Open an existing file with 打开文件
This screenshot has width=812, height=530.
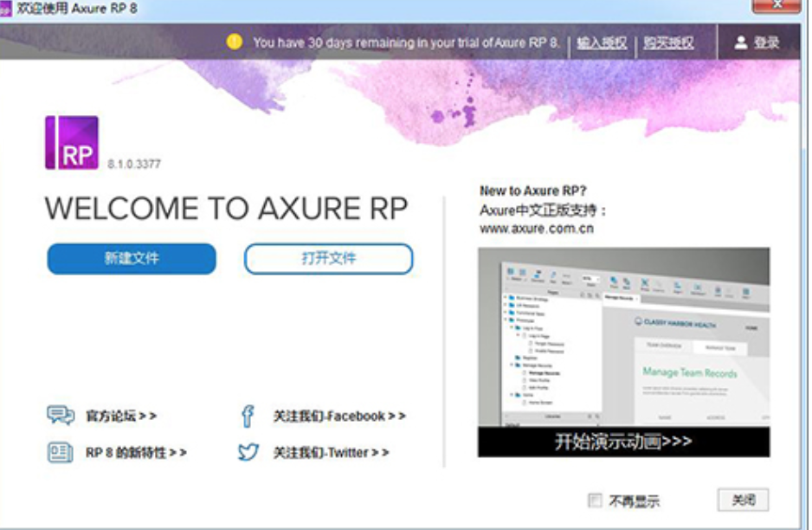pyautogui.click(x=328, y=259)
